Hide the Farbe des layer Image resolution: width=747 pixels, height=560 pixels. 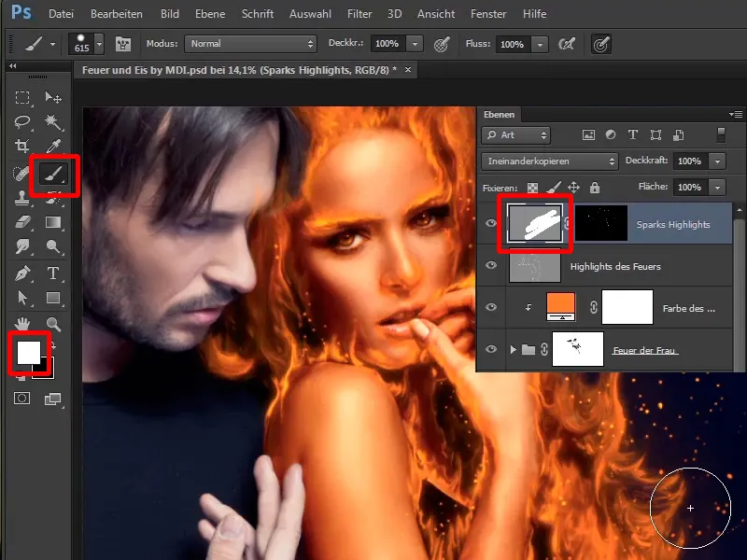coord(491,307)
